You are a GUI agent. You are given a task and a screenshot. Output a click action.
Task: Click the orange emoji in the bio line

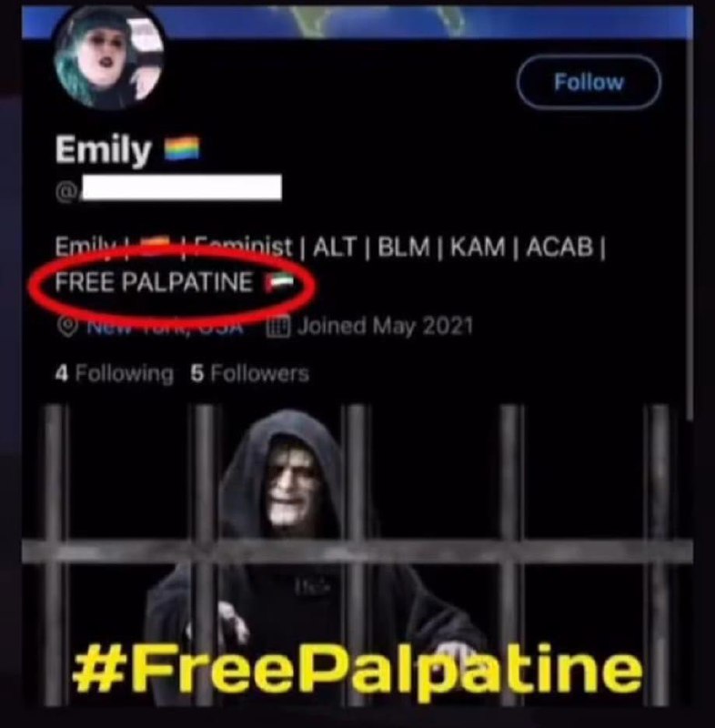point(155,246)
